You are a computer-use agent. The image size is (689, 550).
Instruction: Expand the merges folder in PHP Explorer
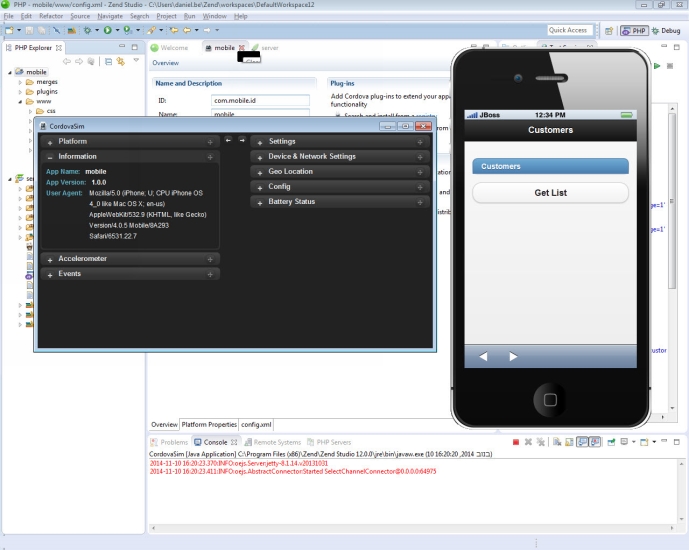[x=20, y=82]
